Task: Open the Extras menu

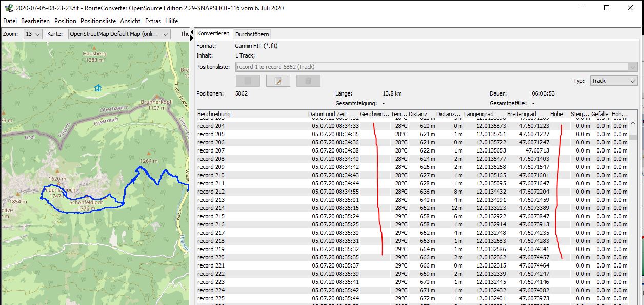Action: pyautogui.click(x=153, y=21)
